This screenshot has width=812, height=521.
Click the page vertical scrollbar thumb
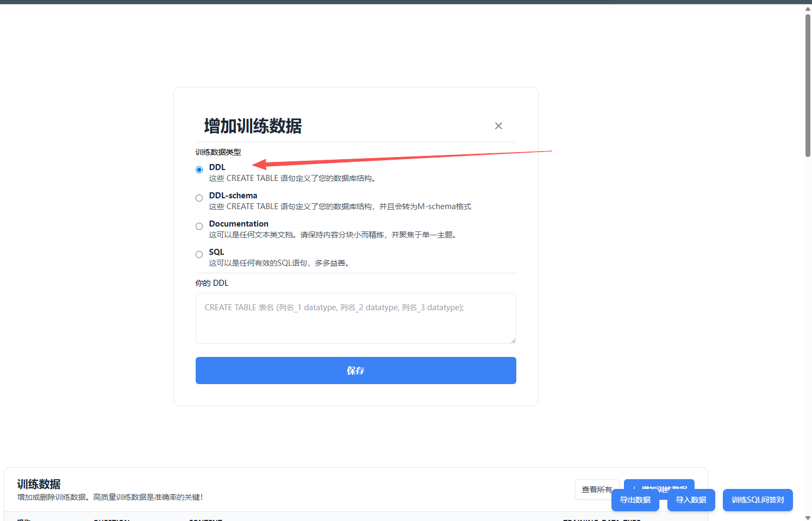808,85
